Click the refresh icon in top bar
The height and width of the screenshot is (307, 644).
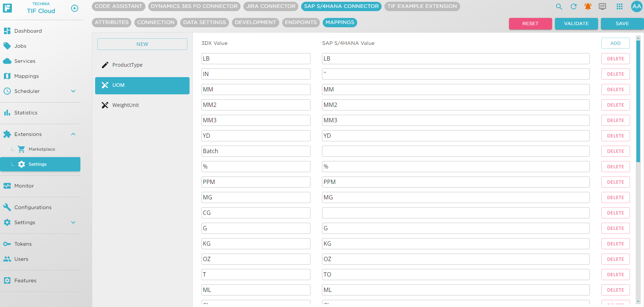point(574,6)
